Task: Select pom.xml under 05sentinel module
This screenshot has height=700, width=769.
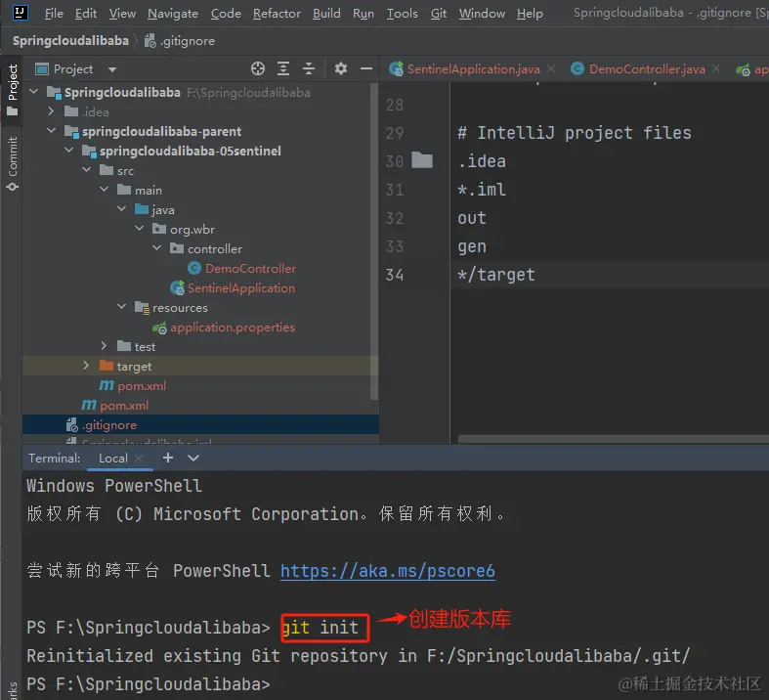Action: coord(142,386)
